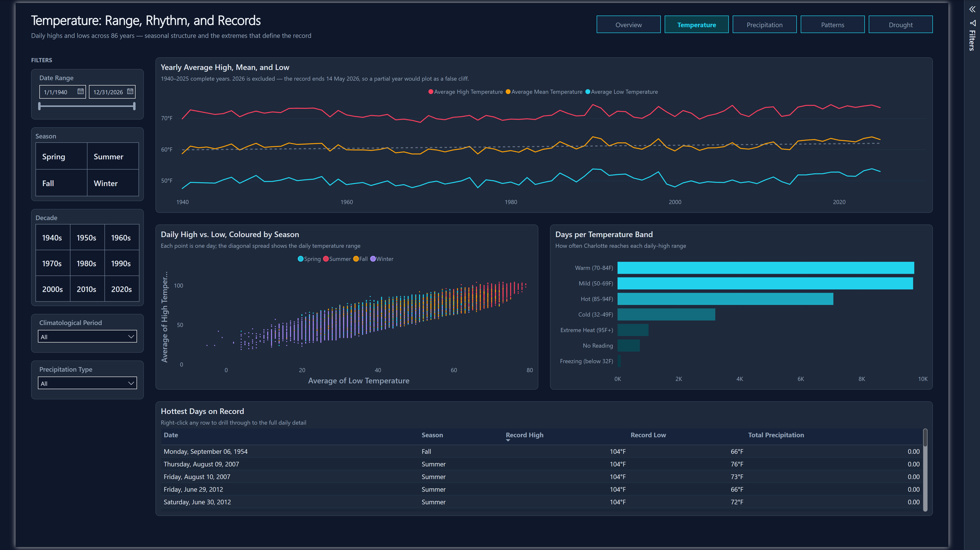Open the end date calendar picker icon
Viewport: 980px width, 550px height.
130,91
